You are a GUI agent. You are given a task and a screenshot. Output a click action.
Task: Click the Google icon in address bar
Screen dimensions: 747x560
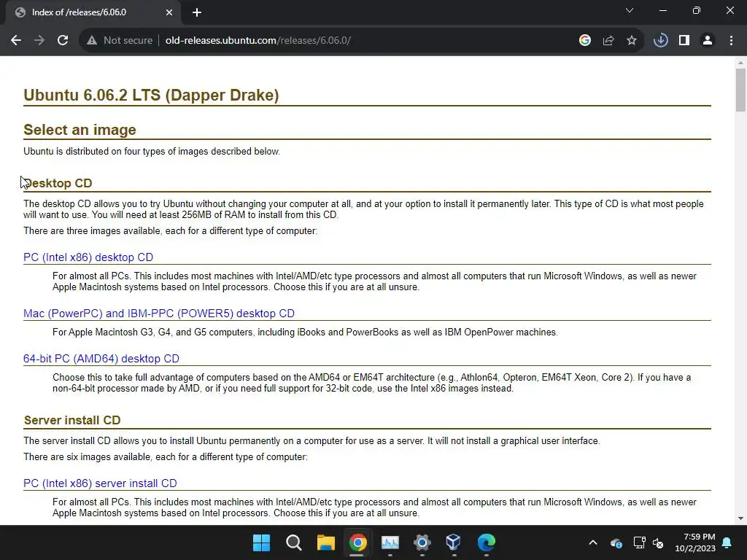(585, 41)
